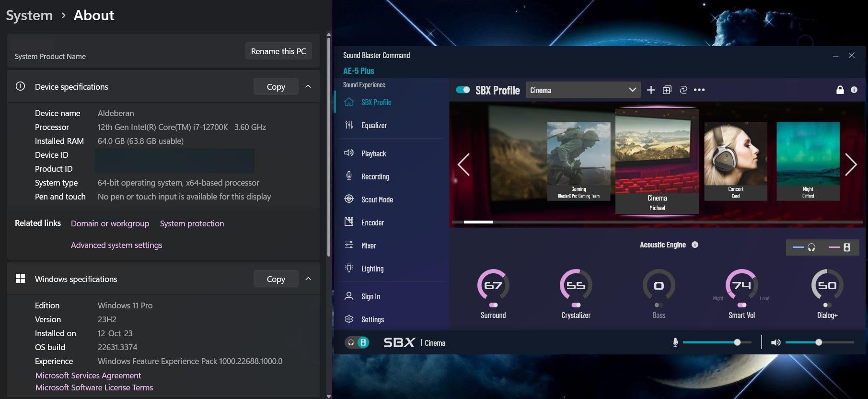The width and height of the screenshot is (868, 399).
Task: Toggle the Surround effect switch
Action: coord(493,305)
